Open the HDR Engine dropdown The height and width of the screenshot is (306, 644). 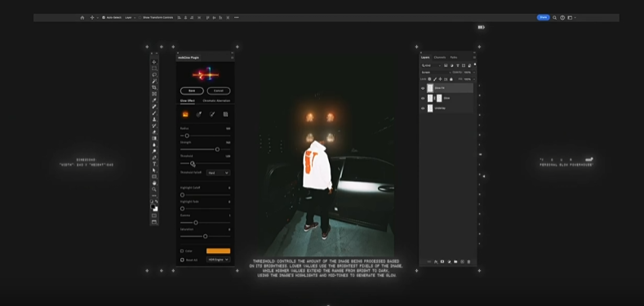pos(218,259)
